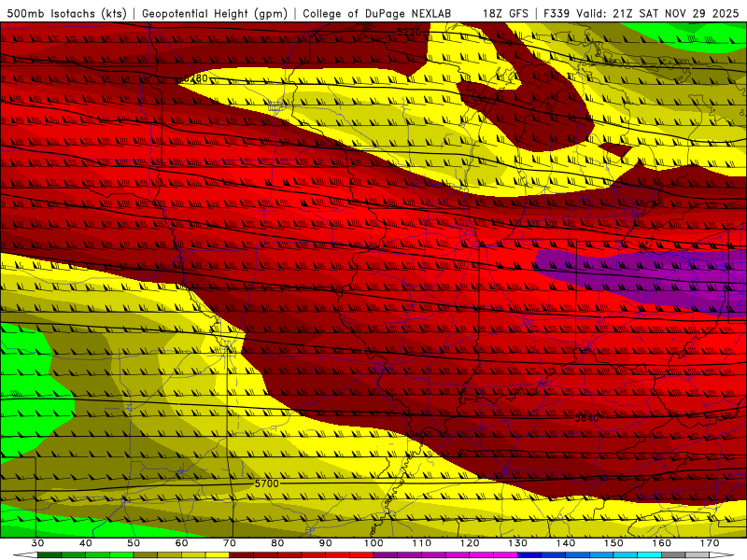Image resolution: width=747 pixels, height=560 pixels.
Task: Click the 'Geopotential Height (gpm)' title text
Action: pos(215,13)
